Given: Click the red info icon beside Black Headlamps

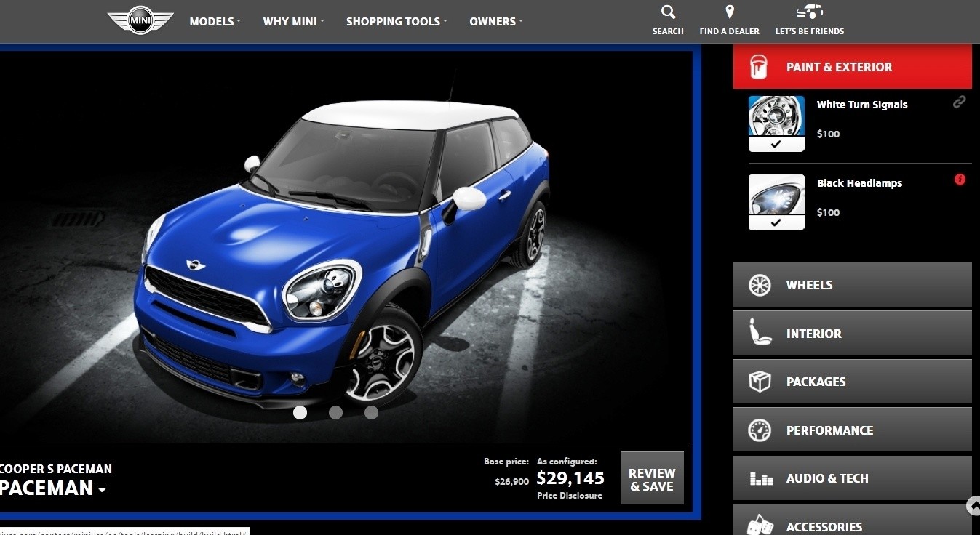Looking at the screenshot, I should [960, 180].
